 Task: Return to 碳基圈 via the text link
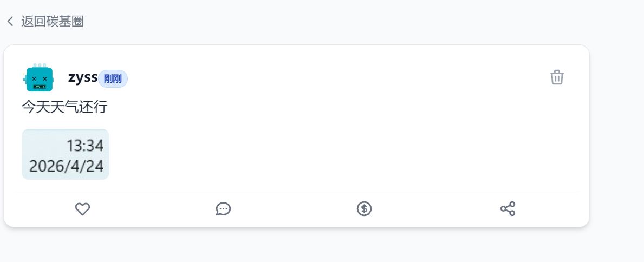(x=52, y=22)
